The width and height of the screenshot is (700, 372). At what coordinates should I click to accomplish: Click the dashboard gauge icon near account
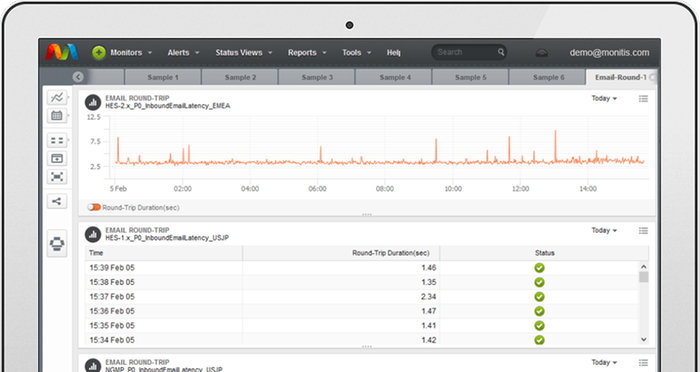click(x=542, y=53)
